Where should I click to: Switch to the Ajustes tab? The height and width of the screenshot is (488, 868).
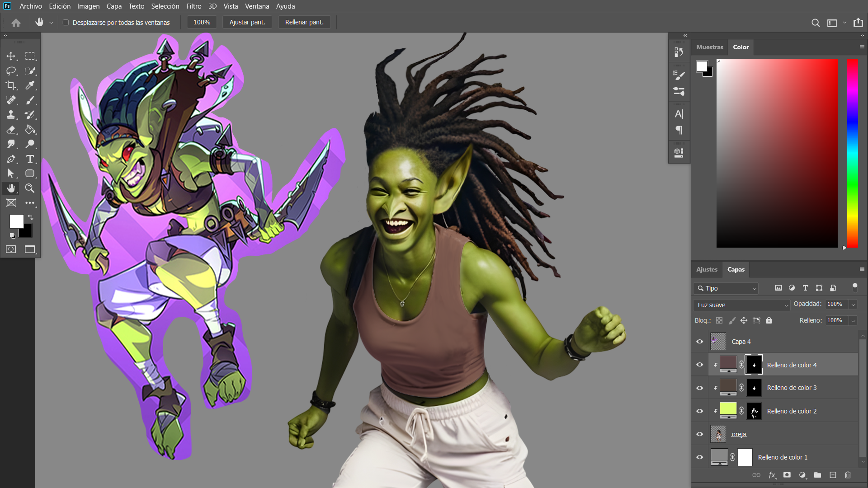707,269
